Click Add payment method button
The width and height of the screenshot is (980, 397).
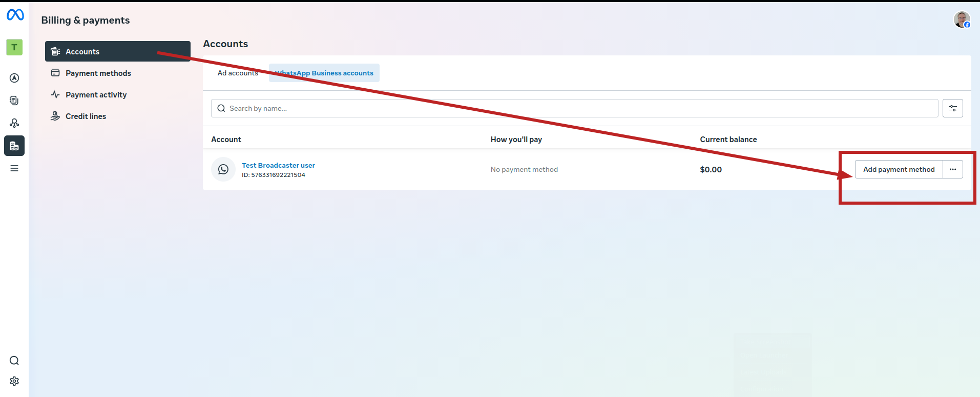pos(899,169)
